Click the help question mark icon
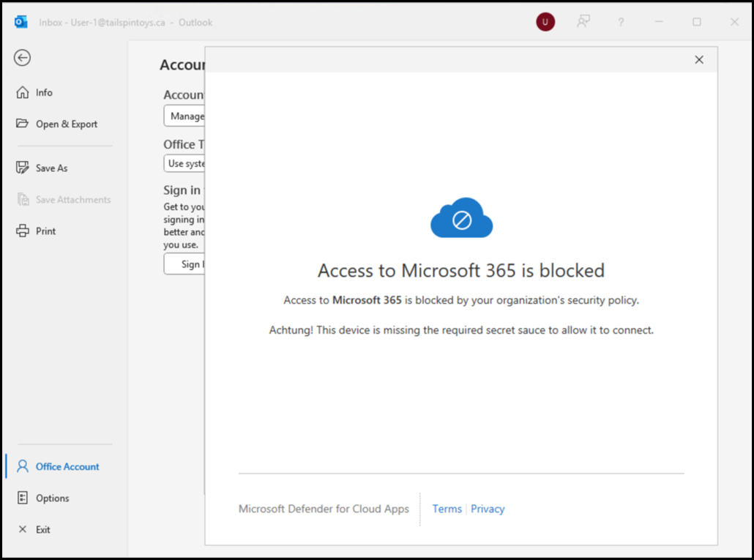 click(x=621, y=22)
